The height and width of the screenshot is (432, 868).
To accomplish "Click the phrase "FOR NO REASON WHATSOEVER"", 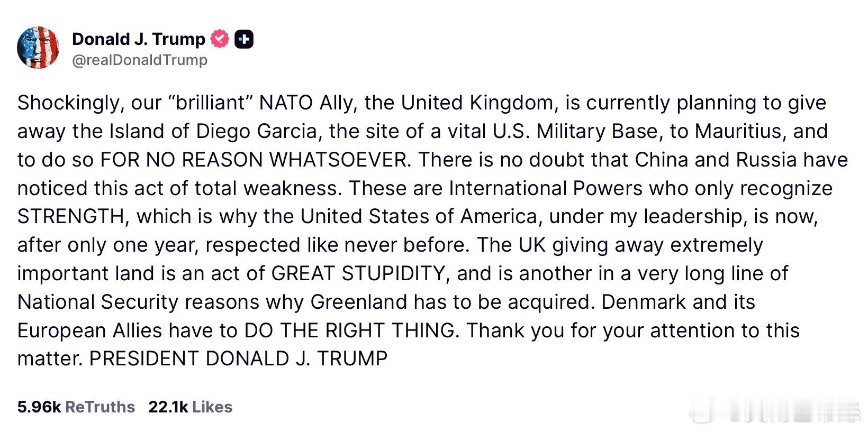I will tap(255, 160).
